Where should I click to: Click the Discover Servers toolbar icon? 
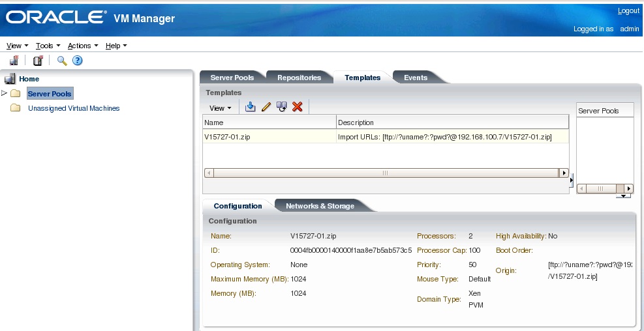tap(14, 61)
